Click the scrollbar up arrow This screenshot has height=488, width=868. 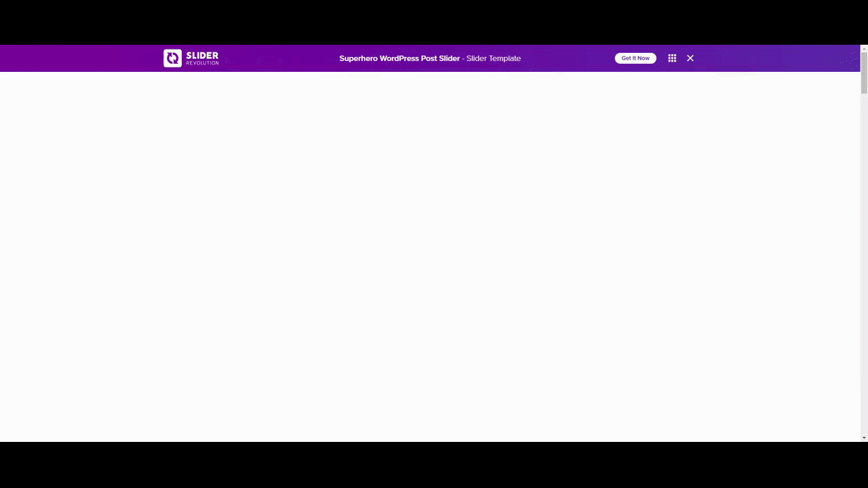[864, 49]
